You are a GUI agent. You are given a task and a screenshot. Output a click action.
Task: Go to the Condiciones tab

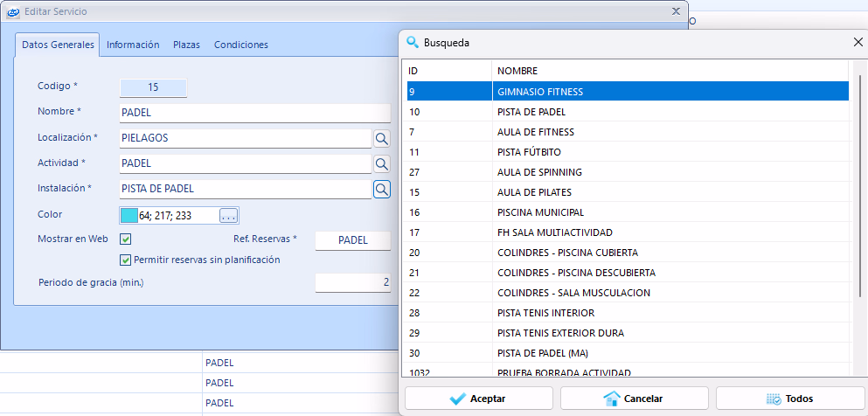click(x=240, y=45)
